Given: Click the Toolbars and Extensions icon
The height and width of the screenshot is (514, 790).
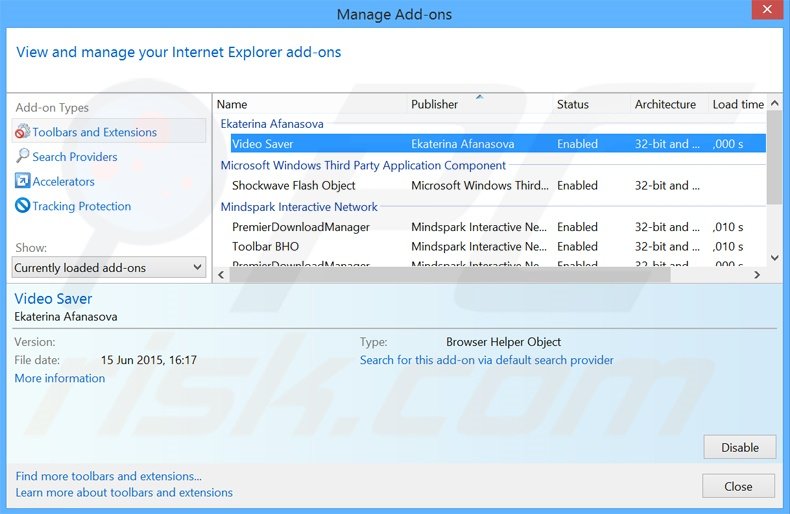Looking at the screenshot, I should (22, 132).
